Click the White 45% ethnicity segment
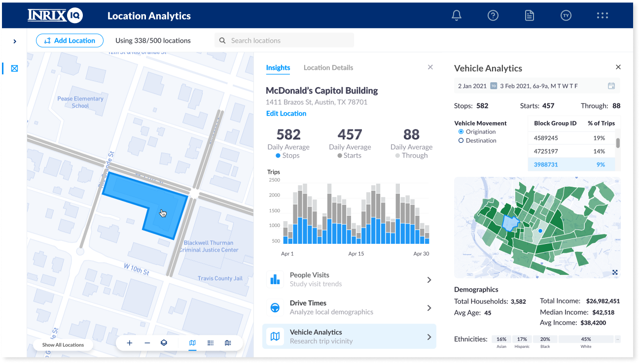Viewport: 640px width, 364px height. 586,339
